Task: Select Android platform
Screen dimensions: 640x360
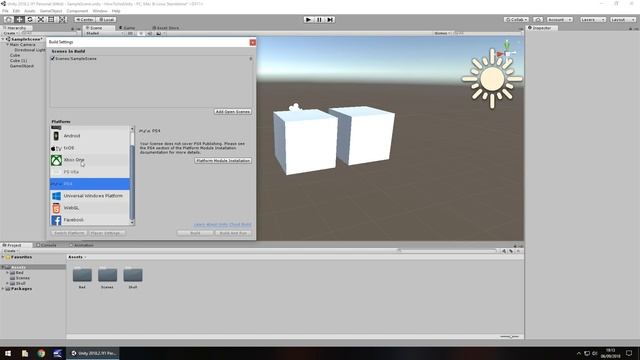Action: (x=90, y=136)
